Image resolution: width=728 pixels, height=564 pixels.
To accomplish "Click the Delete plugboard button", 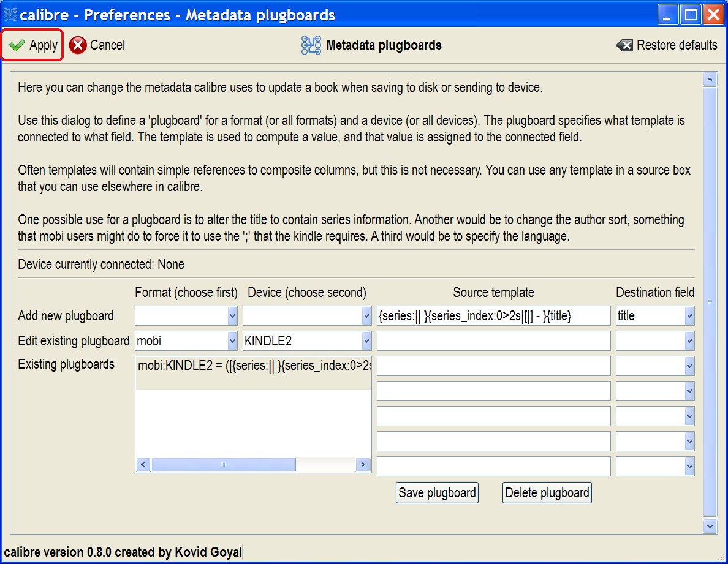I will tap(547, 493).
